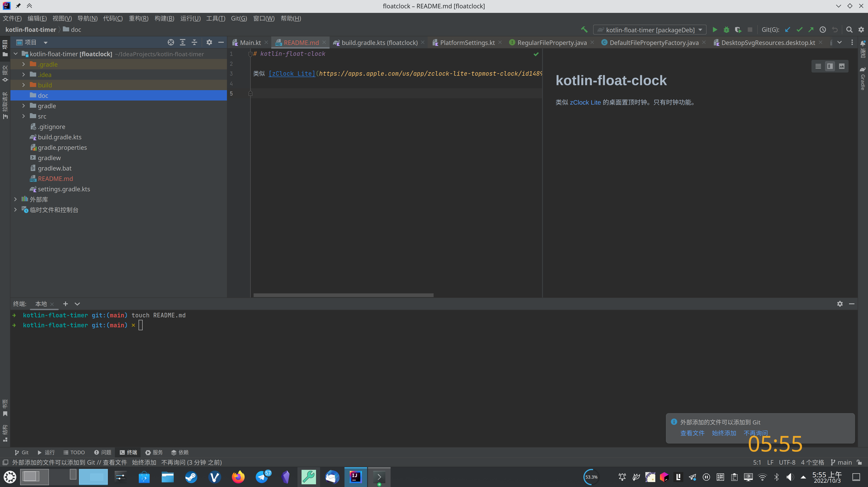The width and height of the screenshot is (868, 487).
Task: Click the editor horizontal scrollbar
Action: pyautogui.click(x=343, y=295)
